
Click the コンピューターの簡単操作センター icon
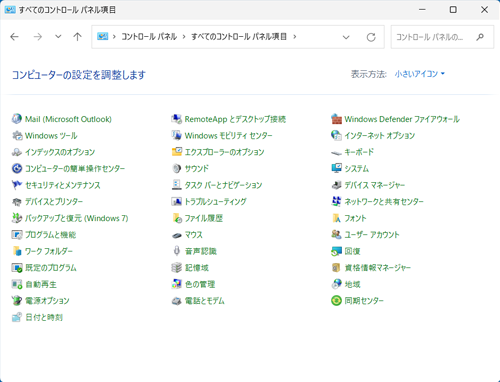[17, 168]
